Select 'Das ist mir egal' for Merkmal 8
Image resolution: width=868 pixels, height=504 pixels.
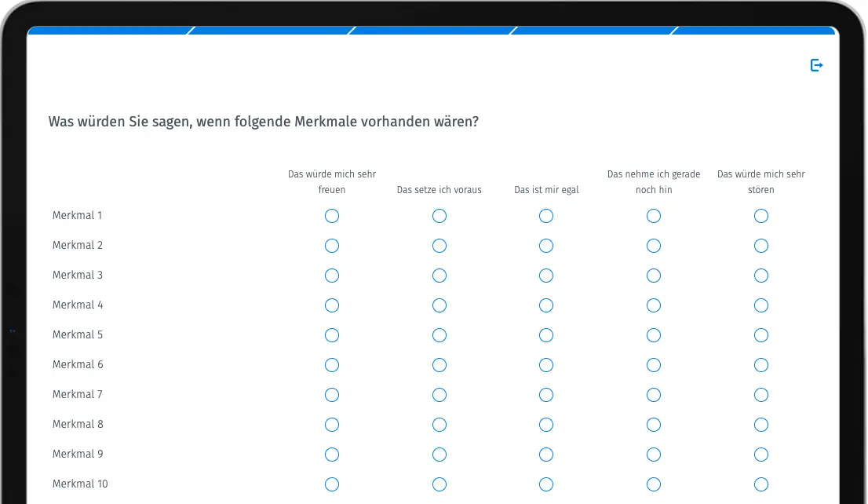[x=545, y=425]
